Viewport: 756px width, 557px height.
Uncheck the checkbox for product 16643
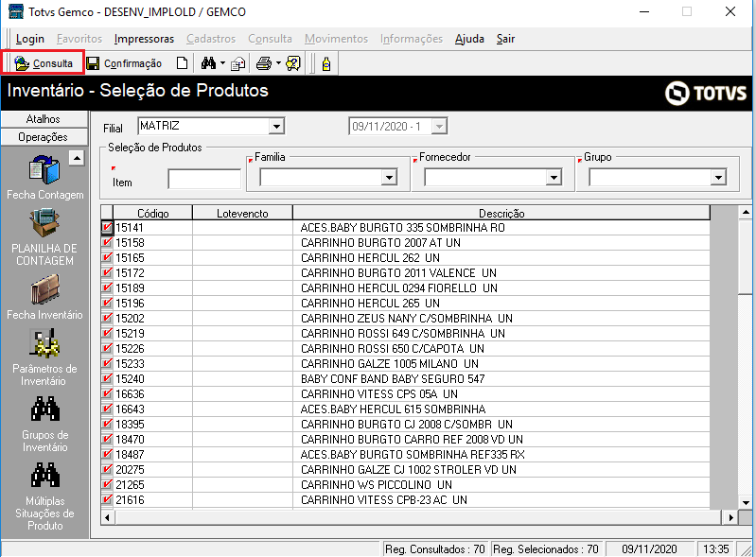click(x=107, y=409)
